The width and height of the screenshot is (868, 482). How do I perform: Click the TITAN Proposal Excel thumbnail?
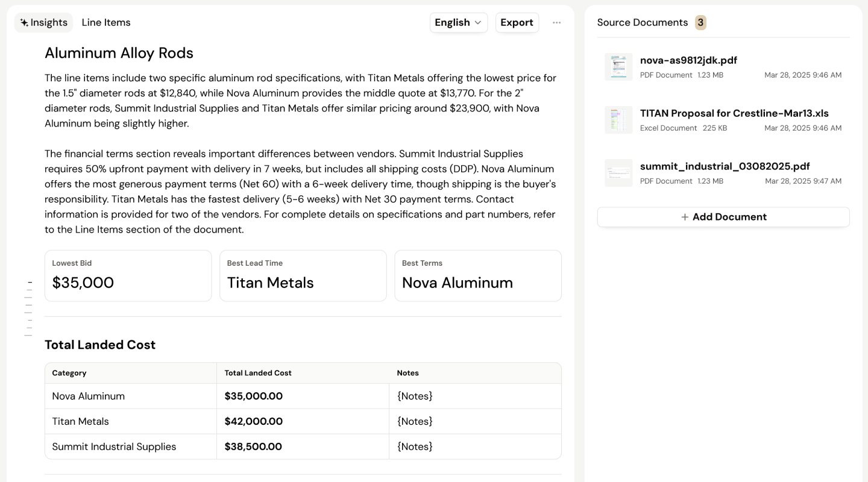pos(618,119)
